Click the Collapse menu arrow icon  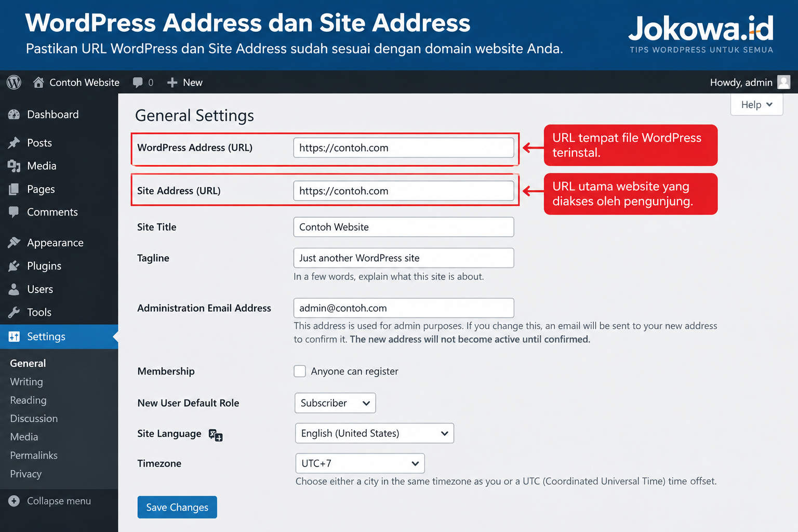click(14, 501)
